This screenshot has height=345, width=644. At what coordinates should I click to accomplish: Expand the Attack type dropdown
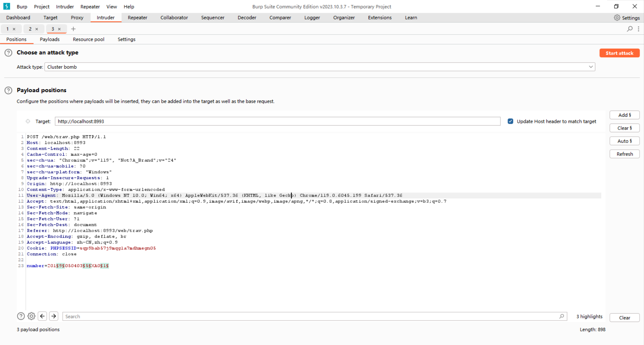(590, 67)
